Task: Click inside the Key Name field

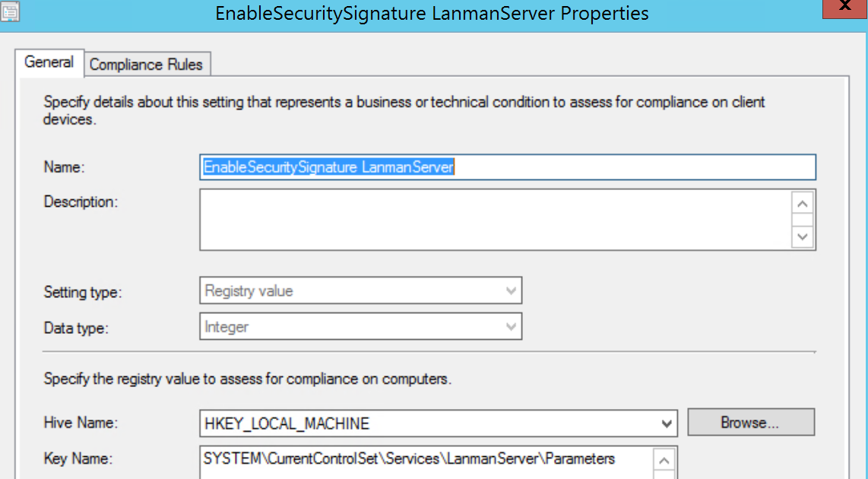Action: pos(426,458)
